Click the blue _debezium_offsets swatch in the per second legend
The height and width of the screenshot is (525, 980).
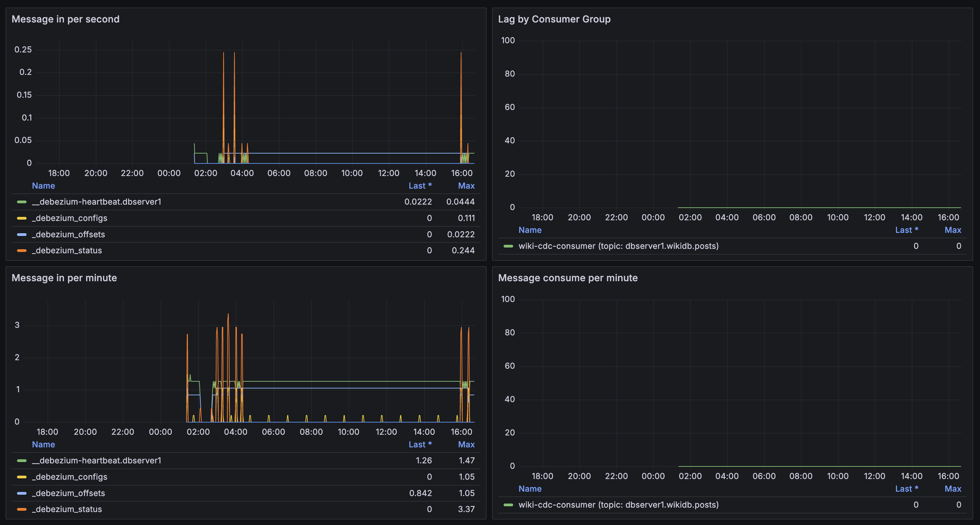22,235
